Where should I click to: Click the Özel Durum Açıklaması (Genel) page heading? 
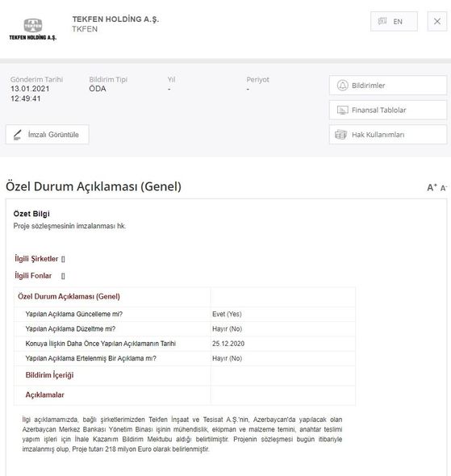pos(94,186)
